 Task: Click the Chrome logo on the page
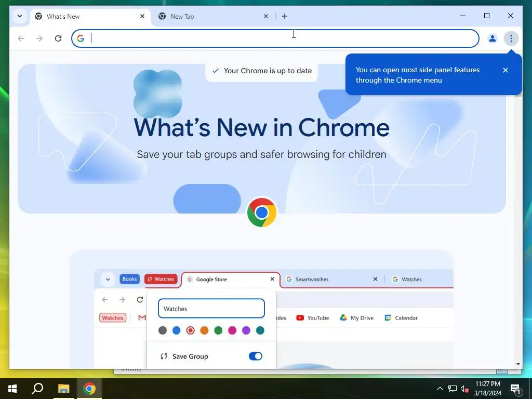tap(262, 212)
